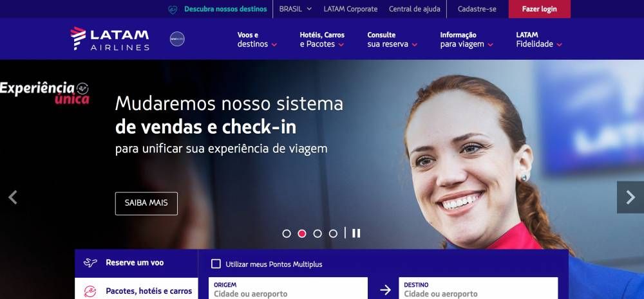644x299 pixels.
Task: Pause the banner slideshow
Action: point(356,233)
